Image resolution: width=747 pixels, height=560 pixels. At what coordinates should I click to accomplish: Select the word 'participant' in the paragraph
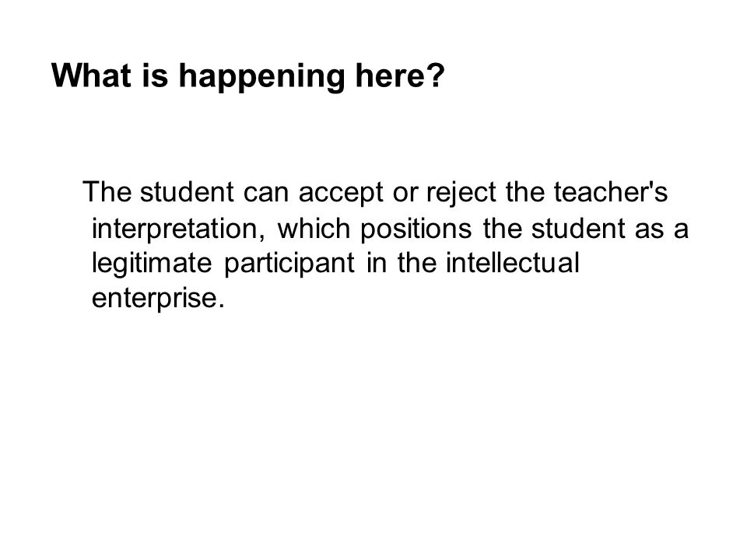(x=289, y=265)
